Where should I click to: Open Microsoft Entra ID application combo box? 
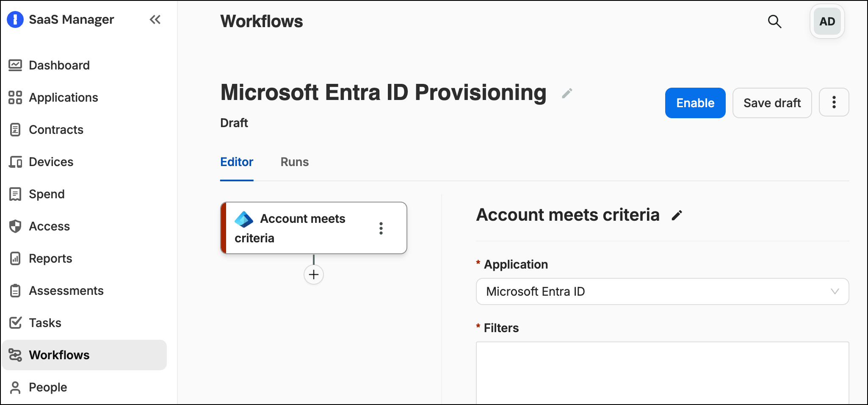662,291
